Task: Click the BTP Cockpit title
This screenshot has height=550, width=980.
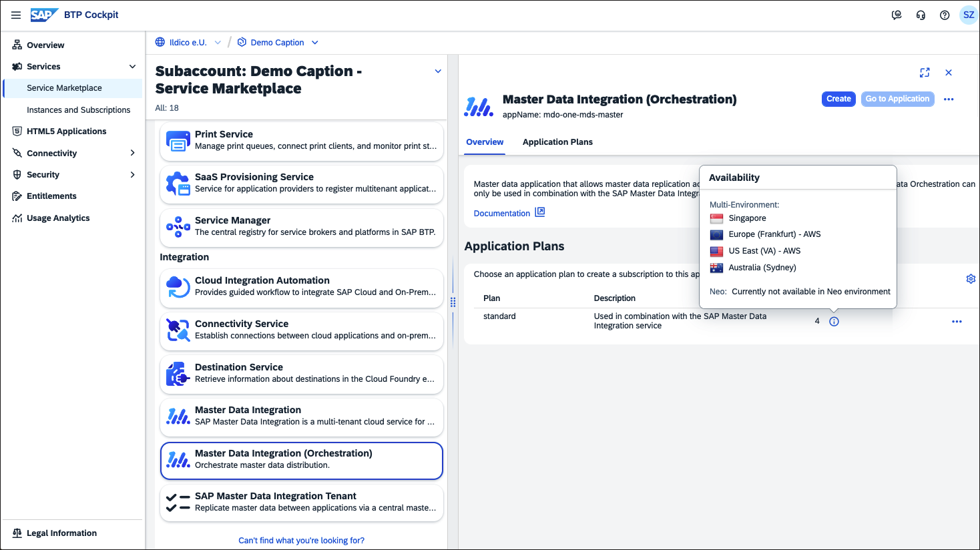Action: [x=91, y=15]
